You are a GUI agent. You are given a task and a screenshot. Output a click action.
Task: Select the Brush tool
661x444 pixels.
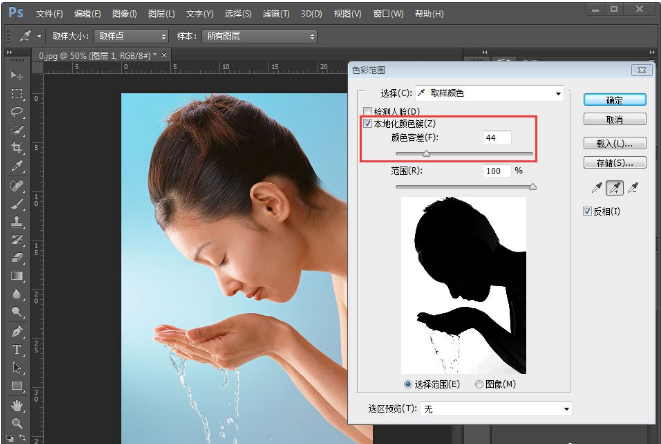coord(17,204)
